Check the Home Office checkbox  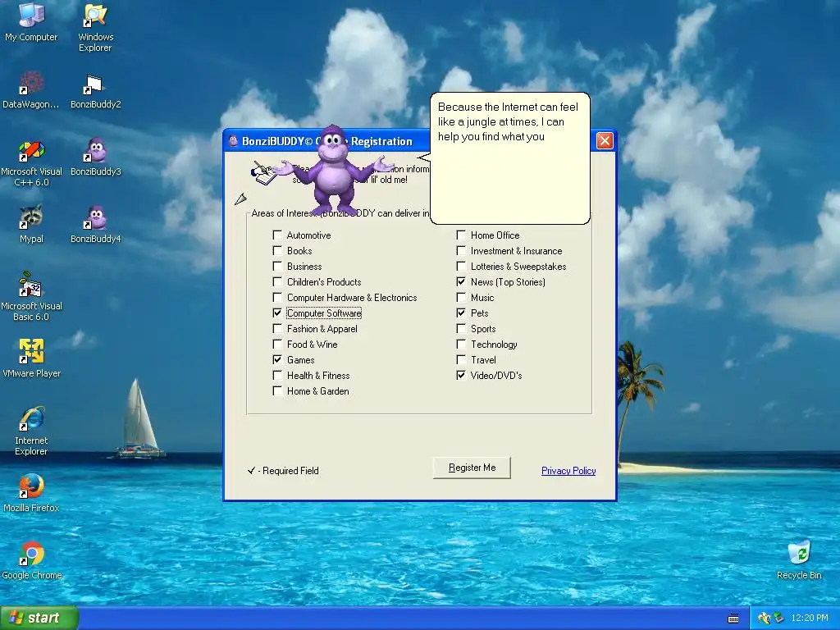coord(461,235)
